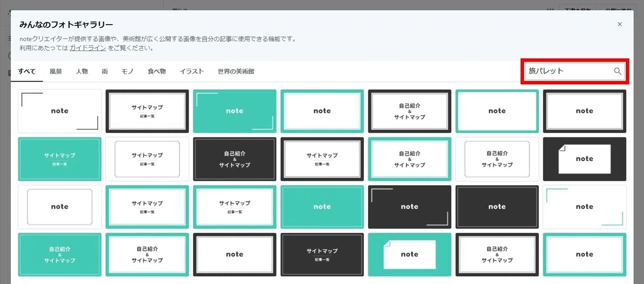Viewport: 644px width, 284px height.
Task: Switch to the 風景 tab
Action: (56, 71)
